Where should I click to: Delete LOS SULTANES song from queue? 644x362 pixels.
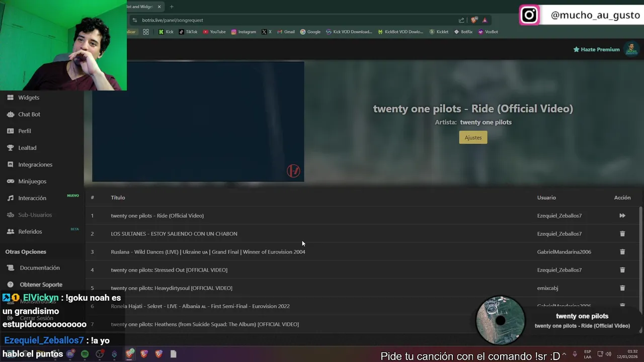[622, 234]
